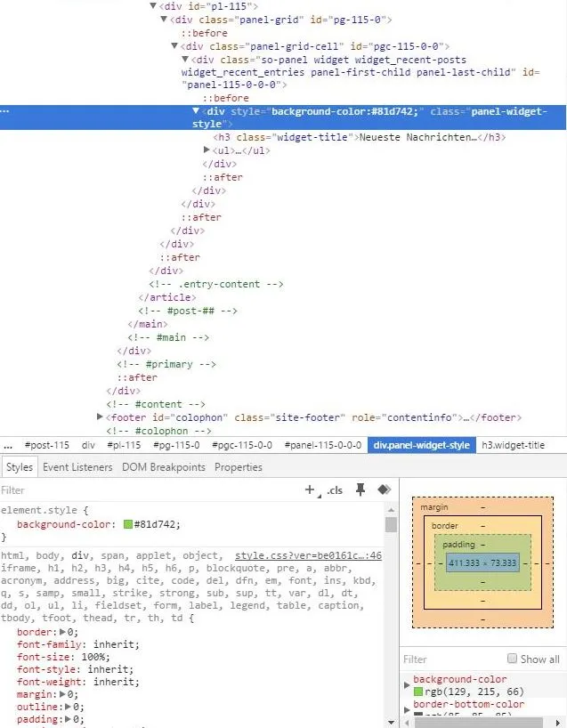
Task: Expand the margin shorthand property arrow
Action: 62,694
